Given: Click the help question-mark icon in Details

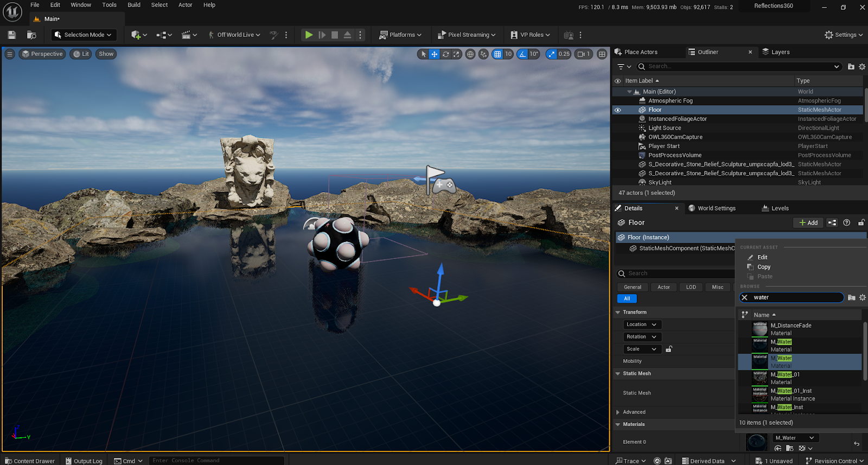Looking at the screenshot, I should (x=846, y=222).
